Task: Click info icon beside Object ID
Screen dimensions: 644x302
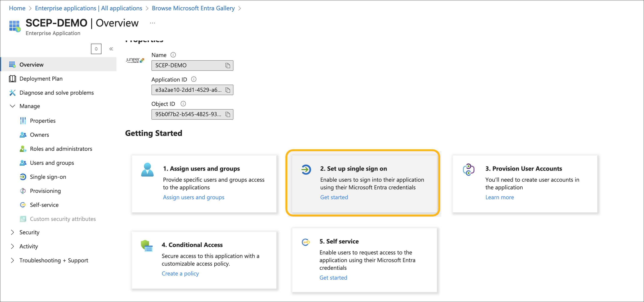Action: [x=183, y=104]
